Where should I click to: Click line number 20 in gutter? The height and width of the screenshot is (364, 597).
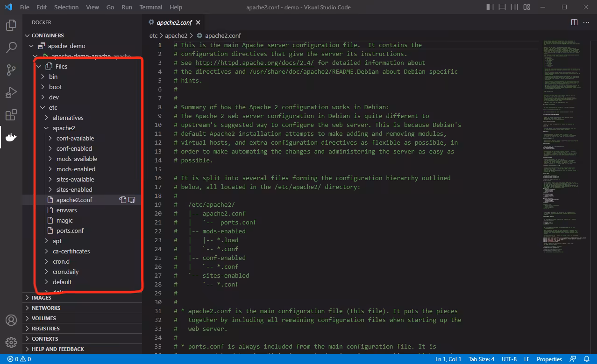coord(158,213)
